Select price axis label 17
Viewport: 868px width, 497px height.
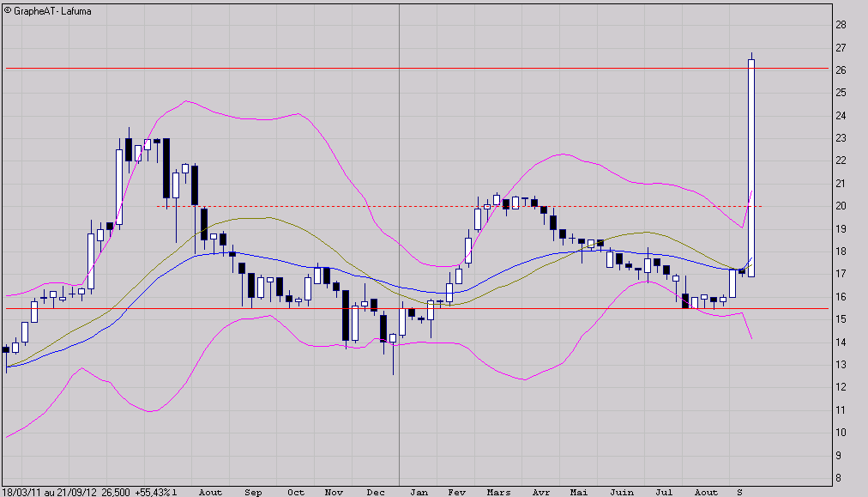tap(841, 274)
